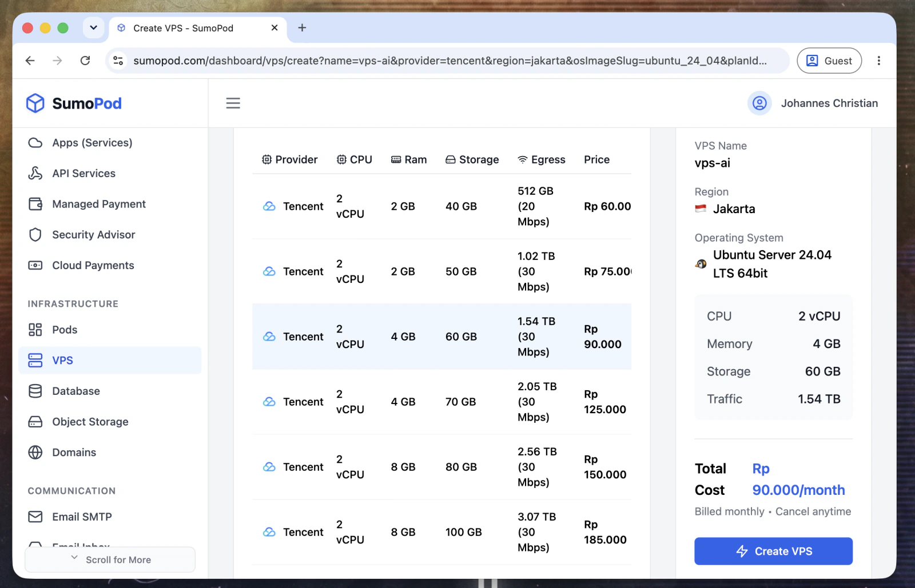Click the Price column header
The image size is (915, 588).
[596, 159]
